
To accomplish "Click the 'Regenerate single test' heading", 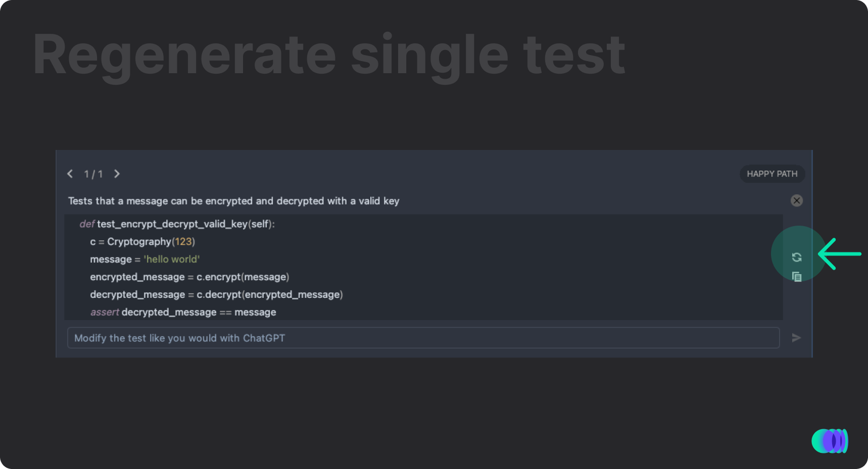I will pos(329,55).
